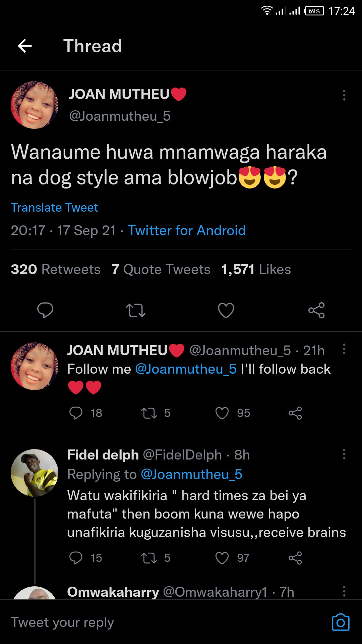
Task: Show the 1,571 Likes list
Action: (256, 269)
